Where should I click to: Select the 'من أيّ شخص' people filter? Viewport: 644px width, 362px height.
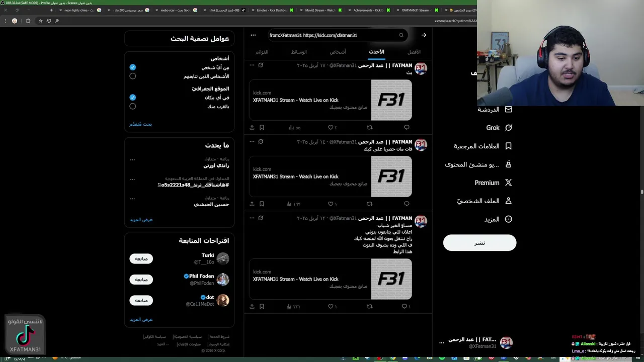pyautogui.click(x=133, y=67)
